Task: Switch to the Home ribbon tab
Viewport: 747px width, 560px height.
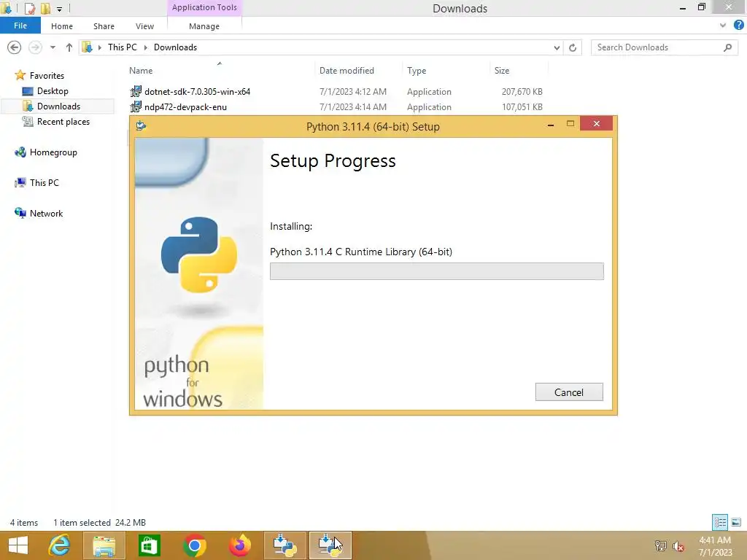Action: [62, 26]
